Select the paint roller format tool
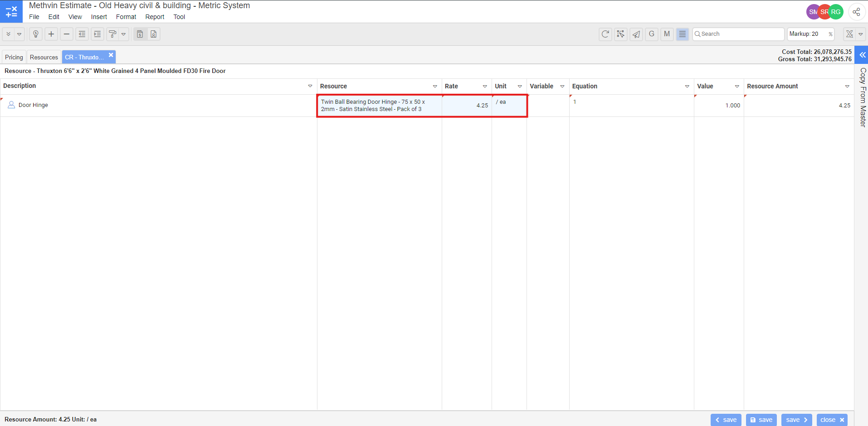 click(x=113, y=34)
